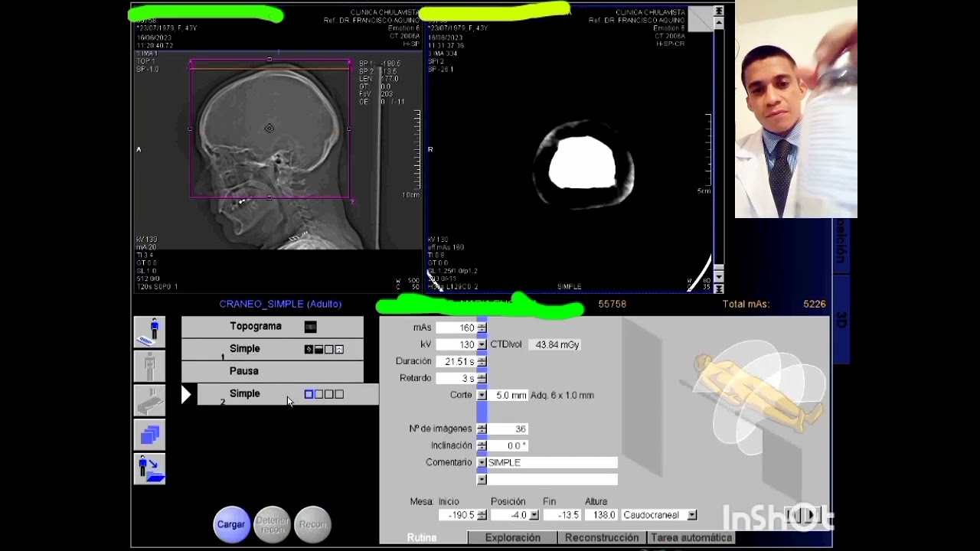
Task: Click the Corte 5.0 mm field
Action: click(508, 395)
